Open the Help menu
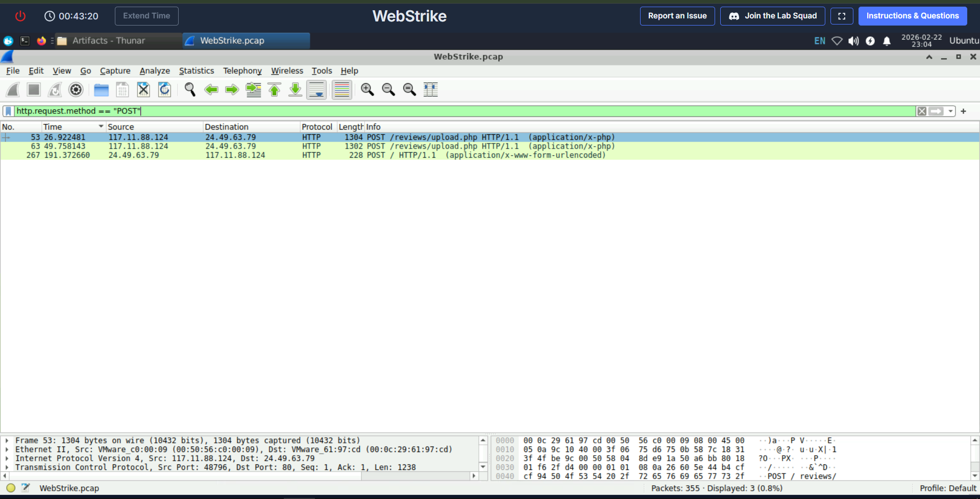The image size is (980, 499). point(350,70)
